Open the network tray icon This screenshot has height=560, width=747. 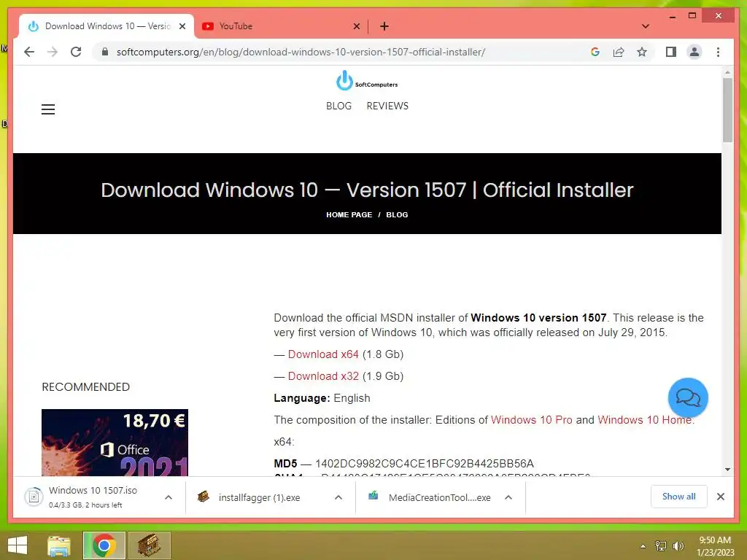661,546
